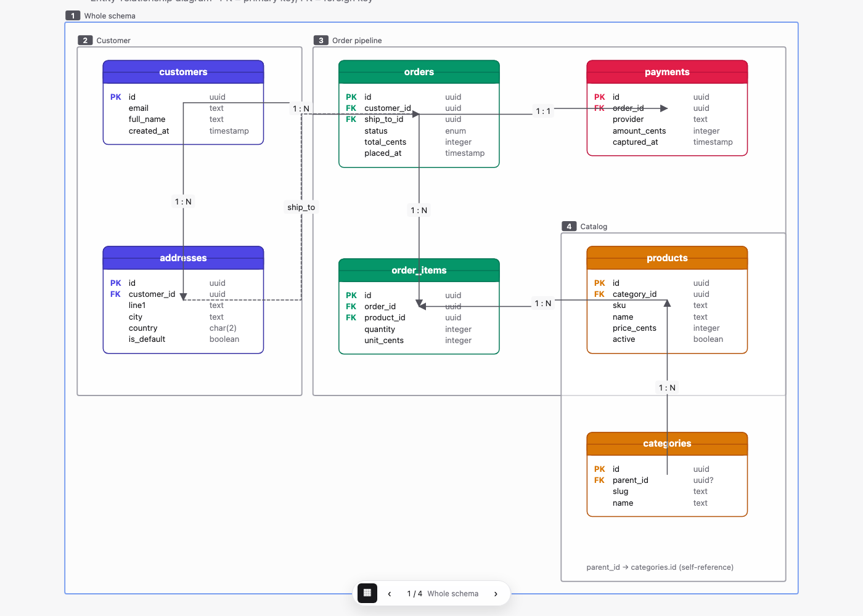Select the order_items table header
This screenshot has height=616, width=863.
419,270
